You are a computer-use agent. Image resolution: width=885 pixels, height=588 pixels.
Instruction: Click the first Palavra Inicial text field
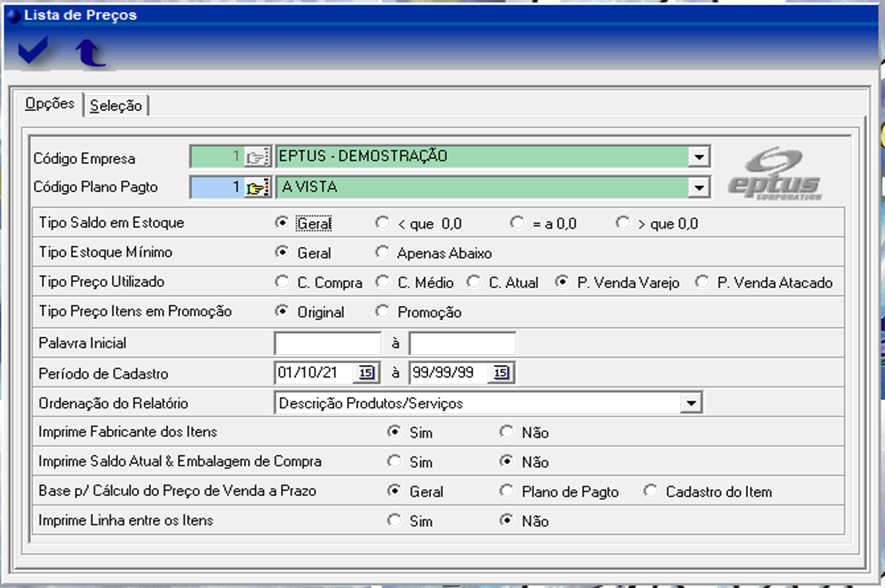tap(328, 343)
